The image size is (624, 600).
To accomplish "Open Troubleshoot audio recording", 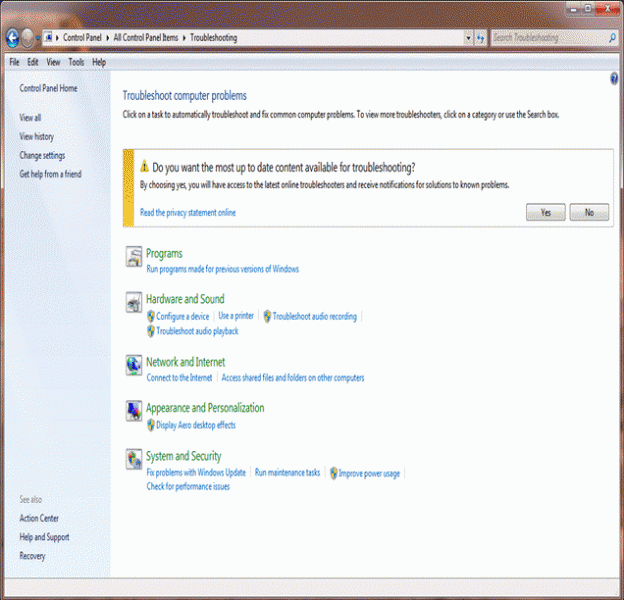I will pos(314,316).
